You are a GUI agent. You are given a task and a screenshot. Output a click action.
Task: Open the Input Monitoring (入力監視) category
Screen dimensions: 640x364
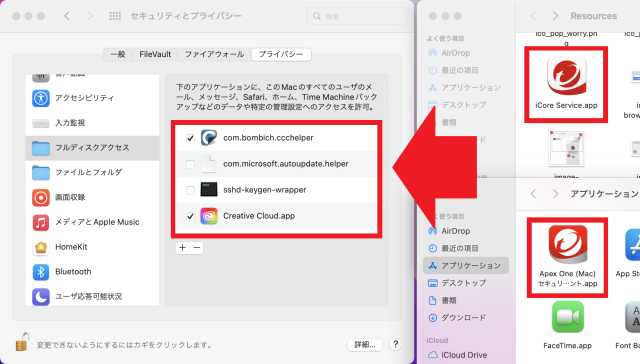click(92, 123)
